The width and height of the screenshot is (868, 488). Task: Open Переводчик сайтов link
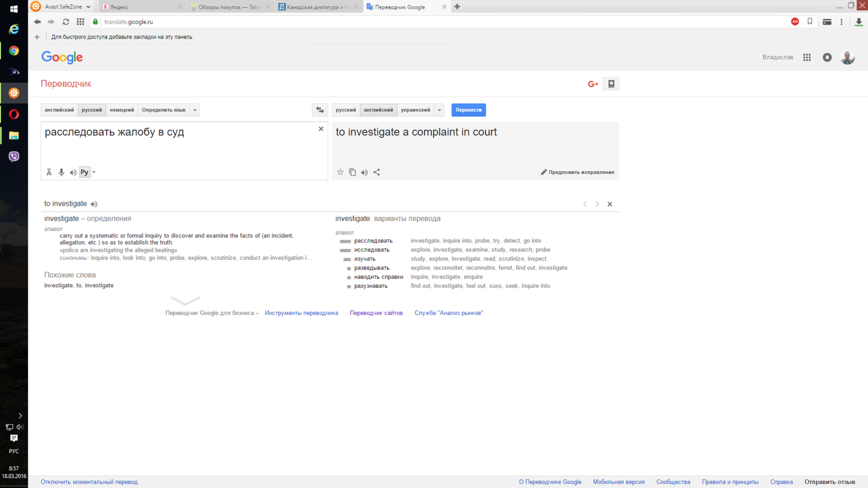point(376,313)
